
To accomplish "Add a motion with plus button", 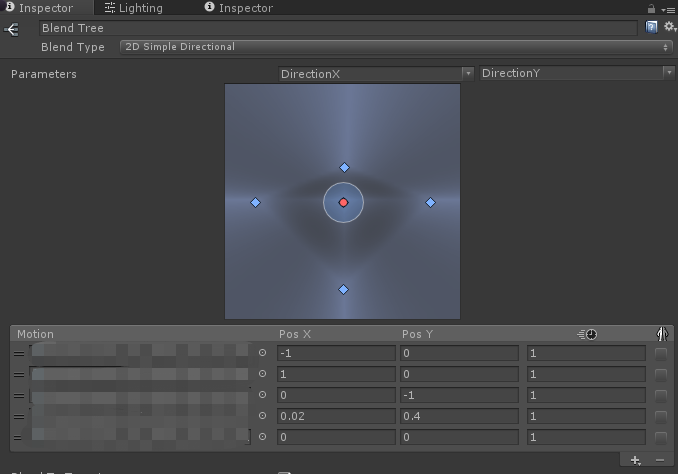I will (635, 460).
